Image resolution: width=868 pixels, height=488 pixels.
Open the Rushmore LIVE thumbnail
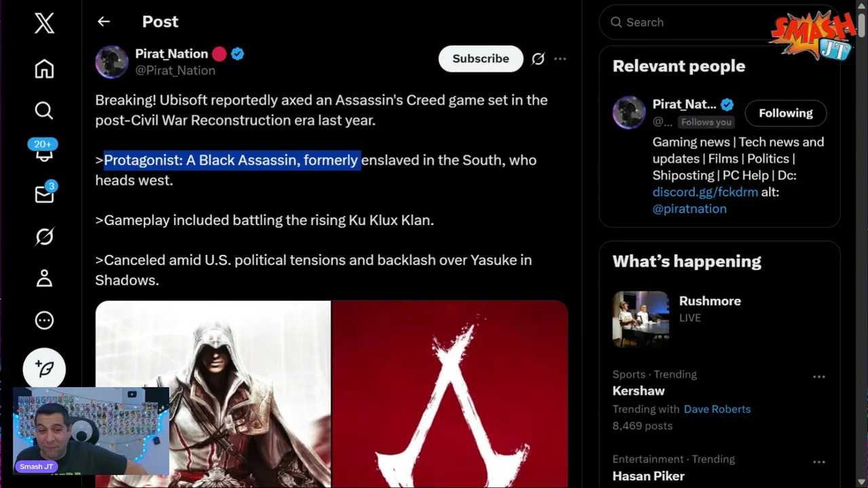coord(641,319)
